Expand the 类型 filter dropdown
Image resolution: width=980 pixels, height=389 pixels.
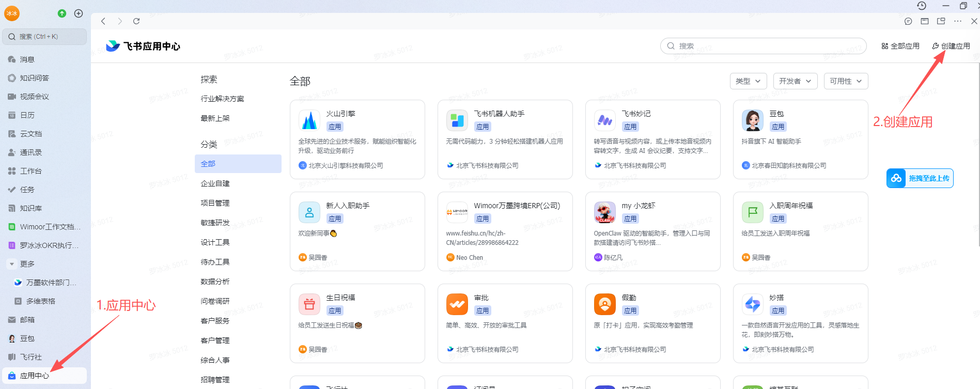coord(748,81)
